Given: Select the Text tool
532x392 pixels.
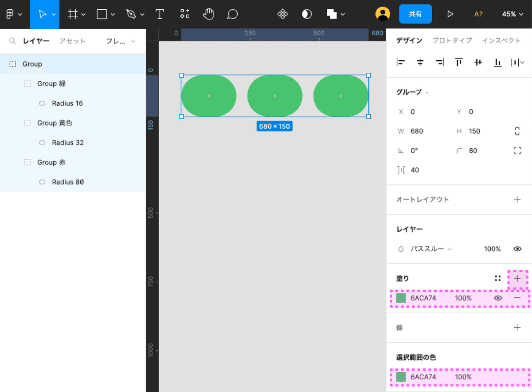Looking at the screenshot, I should coord(160,14).
